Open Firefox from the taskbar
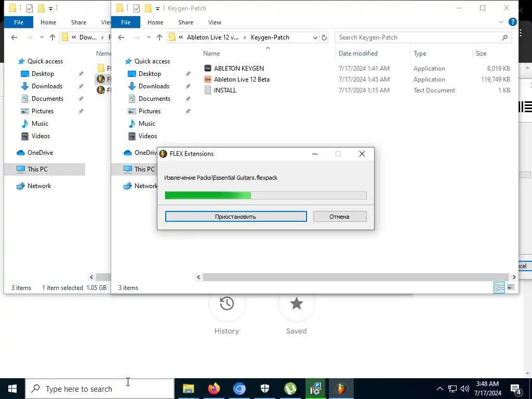 coord(214,389)
